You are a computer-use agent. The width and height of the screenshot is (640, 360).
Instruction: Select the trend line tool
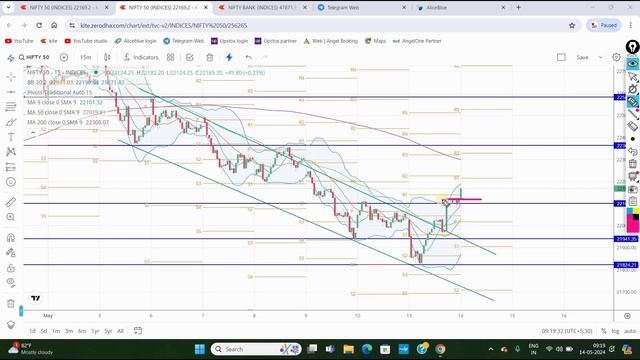tap(11, 92)
